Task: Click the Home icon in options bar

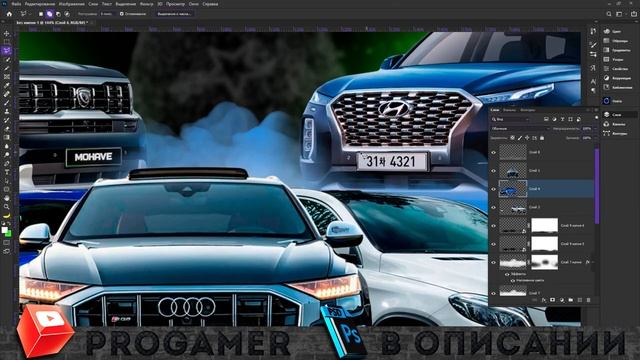Action: [9, 13]
